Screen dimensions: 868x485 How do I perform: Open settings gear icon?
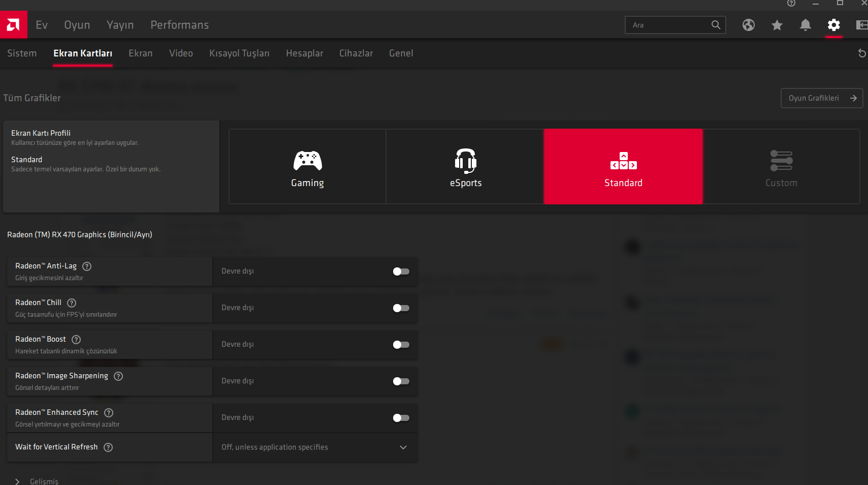tap(834, 25)
